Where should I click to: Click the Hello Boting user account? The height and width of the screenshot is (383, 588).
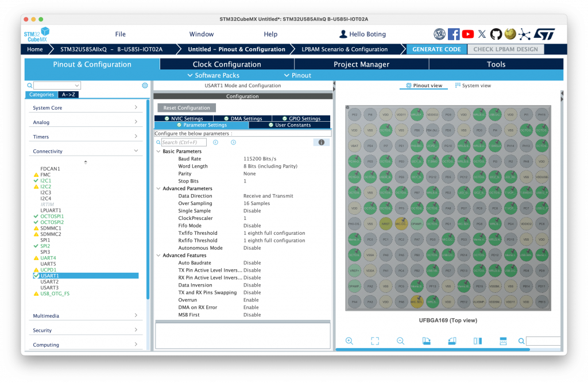point(362,34)
